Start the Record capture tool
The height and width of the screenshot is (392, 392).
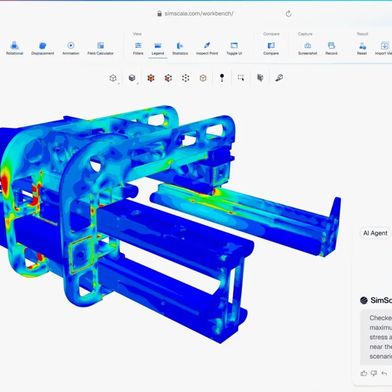[331, 48]
